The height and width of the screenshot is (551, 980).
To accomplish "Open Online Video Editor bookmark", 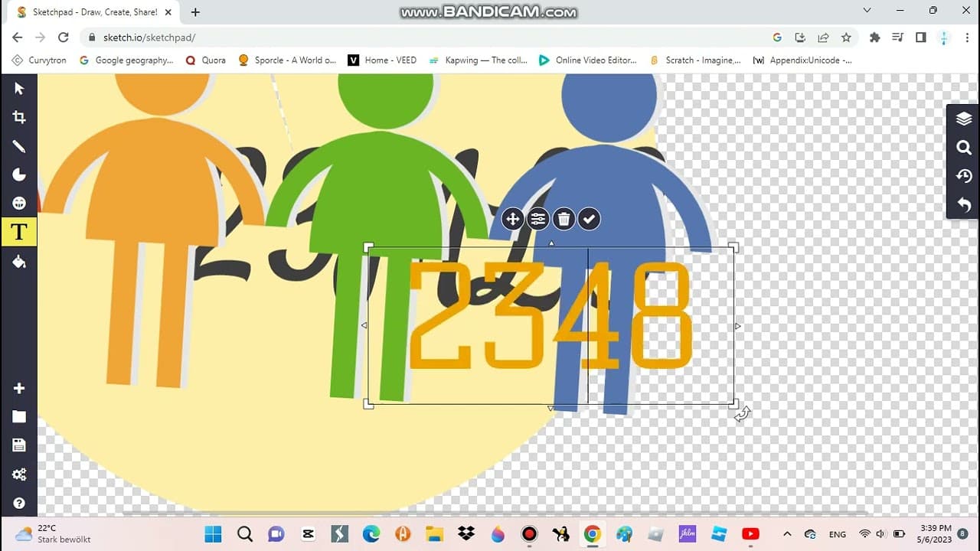I will point(588,60).
